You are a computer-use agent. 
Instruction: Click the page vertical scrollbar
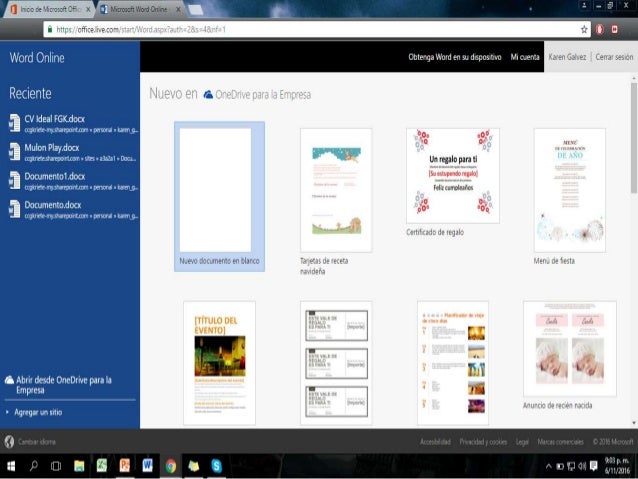click(x=634, y=138)
